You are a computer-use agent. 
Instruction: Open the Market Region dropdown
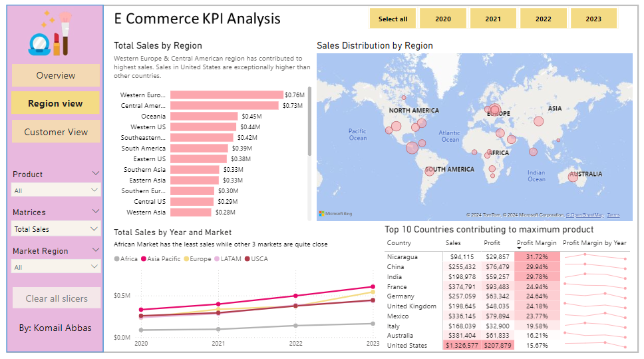[57, 267]
